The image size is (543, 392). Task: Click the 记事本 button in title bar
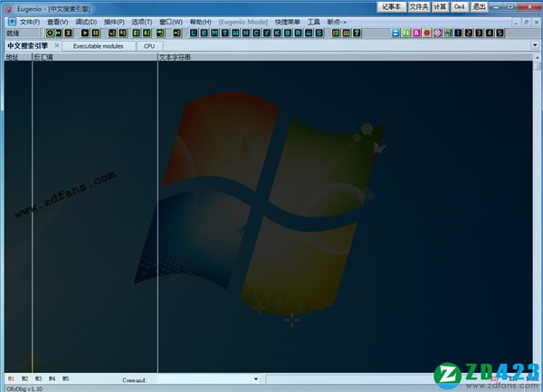(391, 6)
